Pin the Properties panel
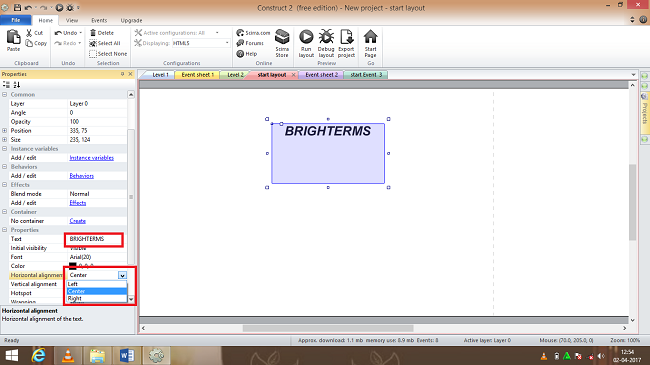This screenshot has width=650, height=365. (122, 74)
